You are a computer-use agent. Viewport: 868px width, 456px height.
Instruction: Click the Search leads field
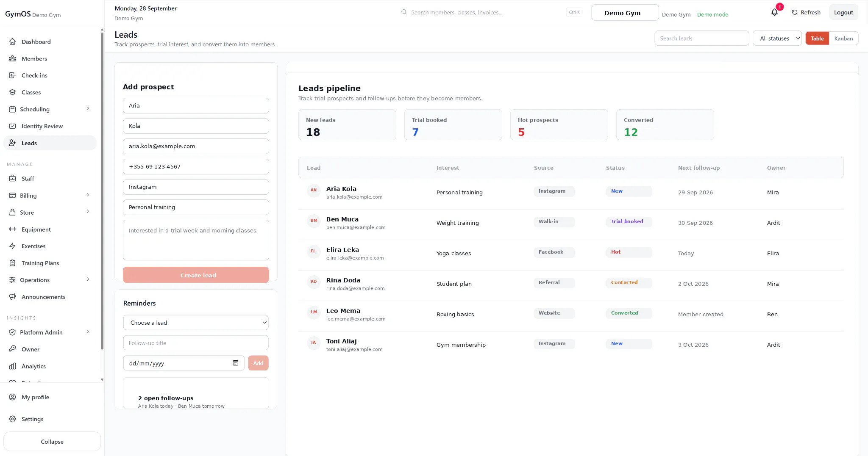point(701,39)
